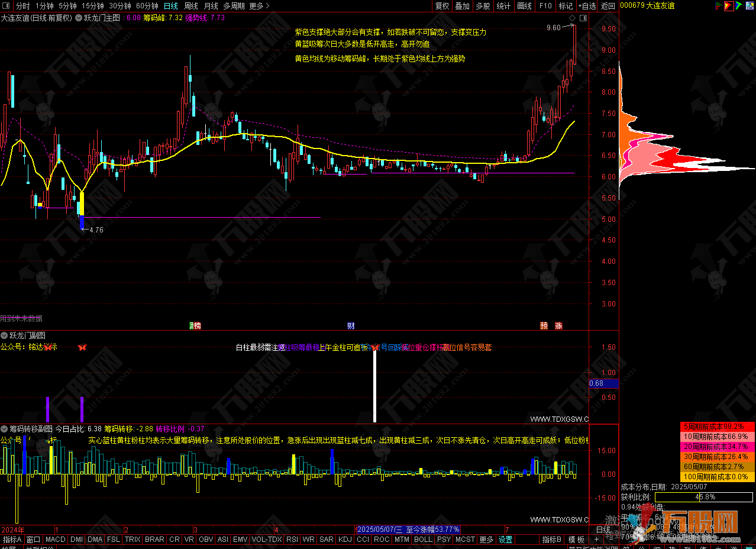Select the 60分钟 period
Screen dimensions: 756x549
[x=147, y=6]
